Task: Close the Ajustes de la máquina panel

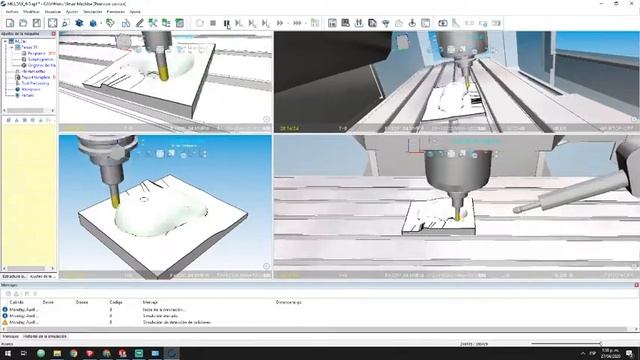Action: 53,34
